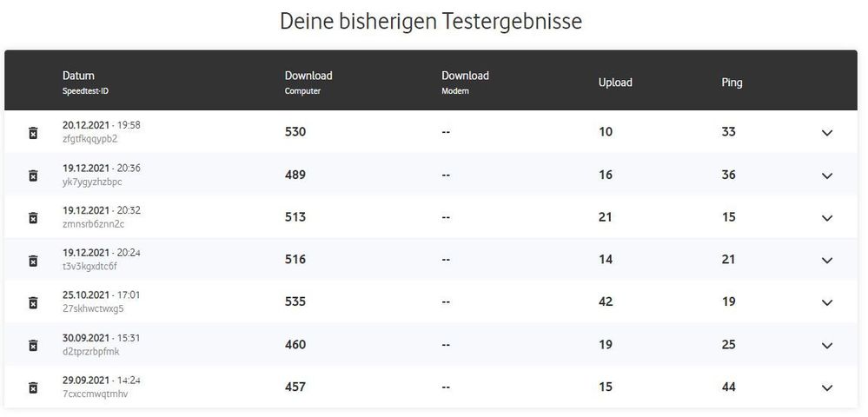Expand the 19.12.2021 20:24 result row
Image resolution: width=868 pixels, height=417 pixels.
(826, 260)
